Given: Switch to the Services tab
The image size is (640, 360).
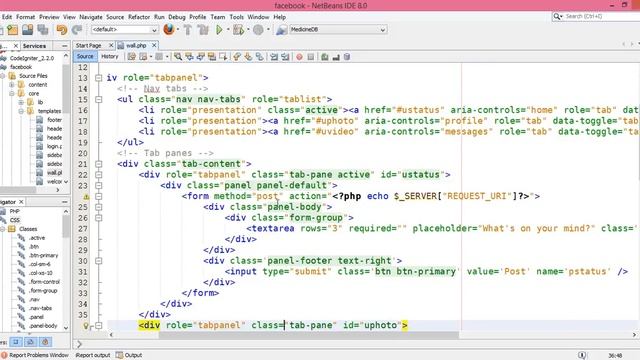Looking at the screenshot, I should point(34,46).
